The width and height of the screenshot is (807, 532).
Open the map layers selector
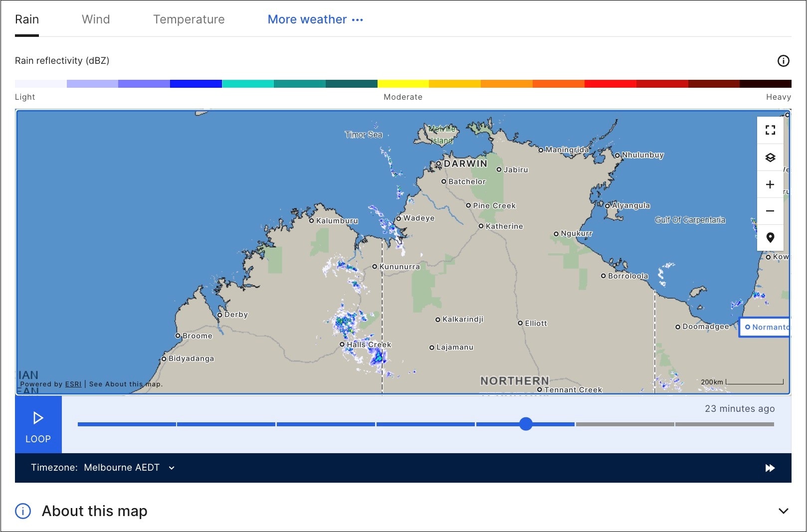click(770, 158)
